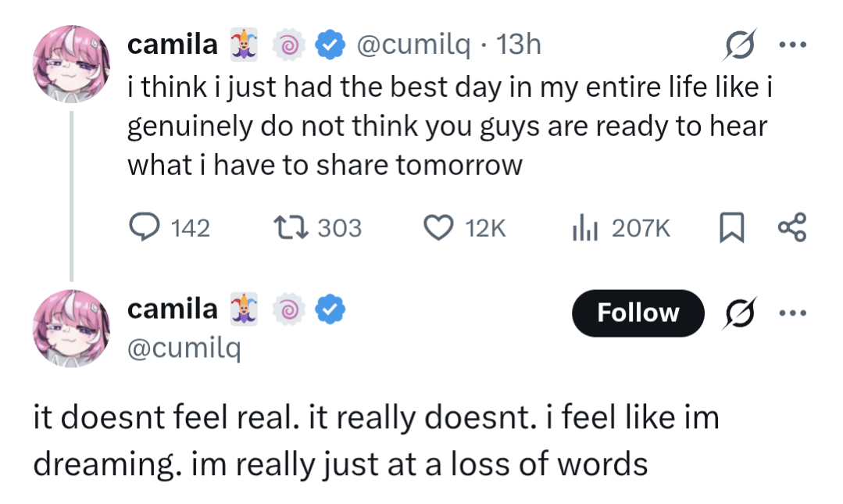843x504 pixels.
Task: Open tweet text starting 'it doesnt feel real'
Action: point(376,441)
